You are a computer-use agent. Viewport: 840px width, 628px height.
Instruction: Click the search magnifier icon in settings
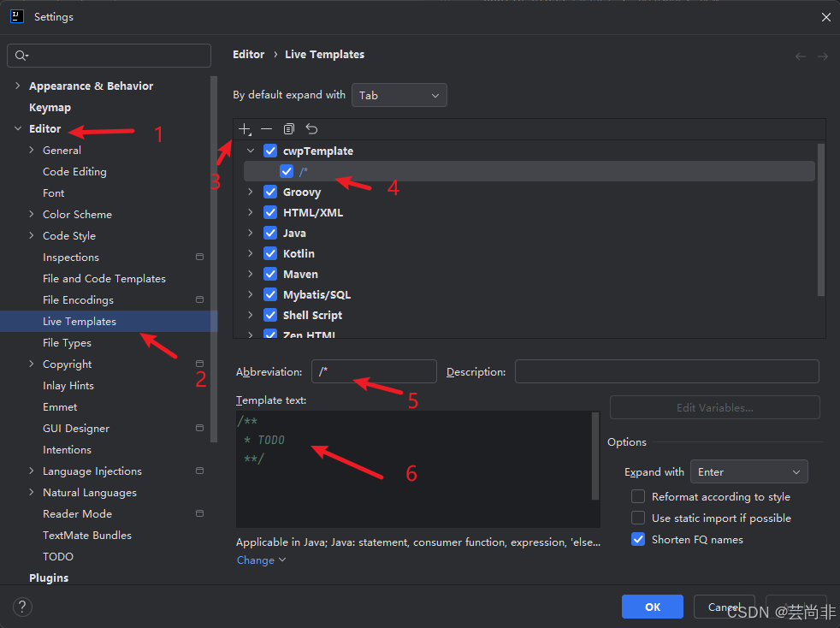click(21, 56)
